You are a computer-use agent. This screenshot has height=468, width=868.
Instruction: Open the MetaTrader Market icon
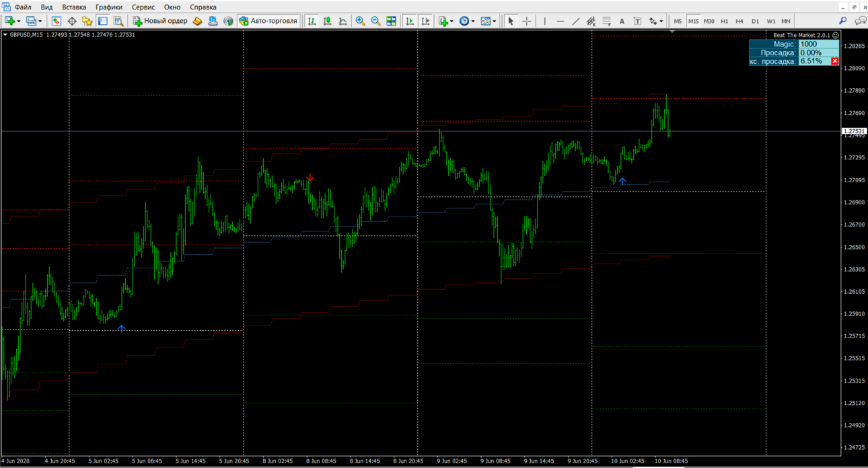(197, 21)
